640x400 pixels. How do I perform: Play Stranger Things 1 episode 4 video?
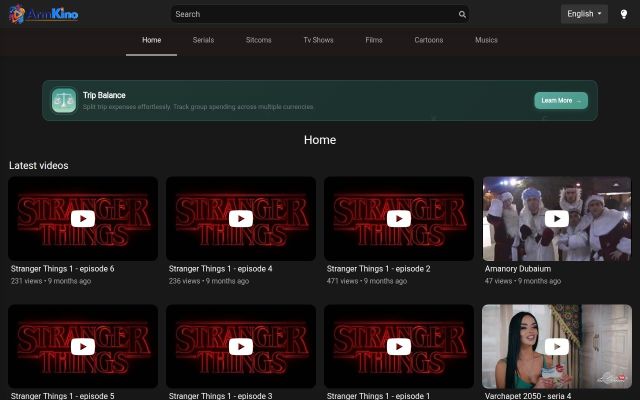[x=241, y=219]
